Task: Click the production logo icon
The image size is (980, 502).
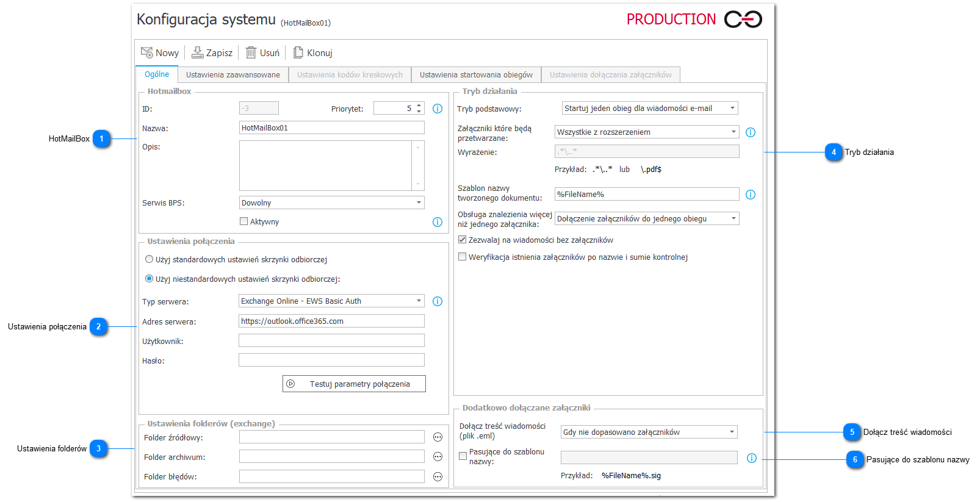Action: tap(743, 20)
